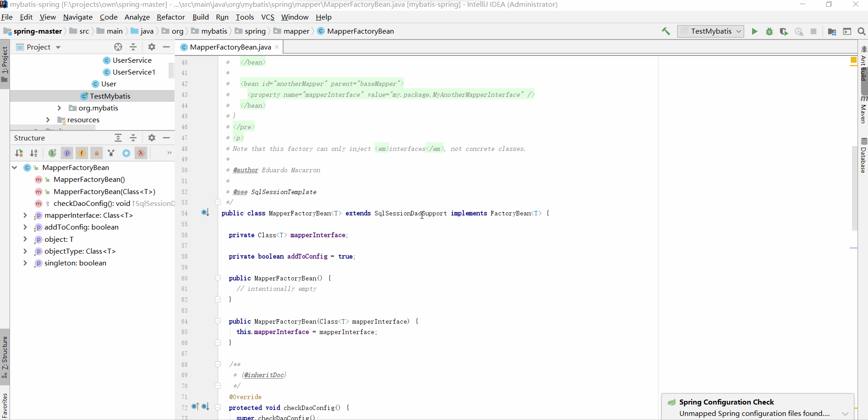Click the locate-target crosshair icon in Project panel
Viewport: 868px width, 420px height.
point(118,47)
